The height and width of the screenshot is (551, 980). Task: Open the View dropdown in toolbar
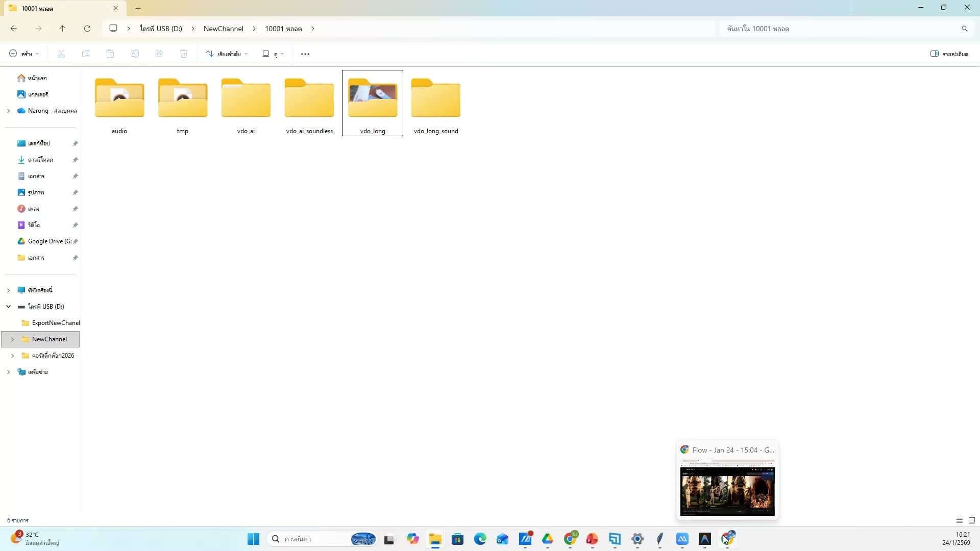[x=273, y=54]
